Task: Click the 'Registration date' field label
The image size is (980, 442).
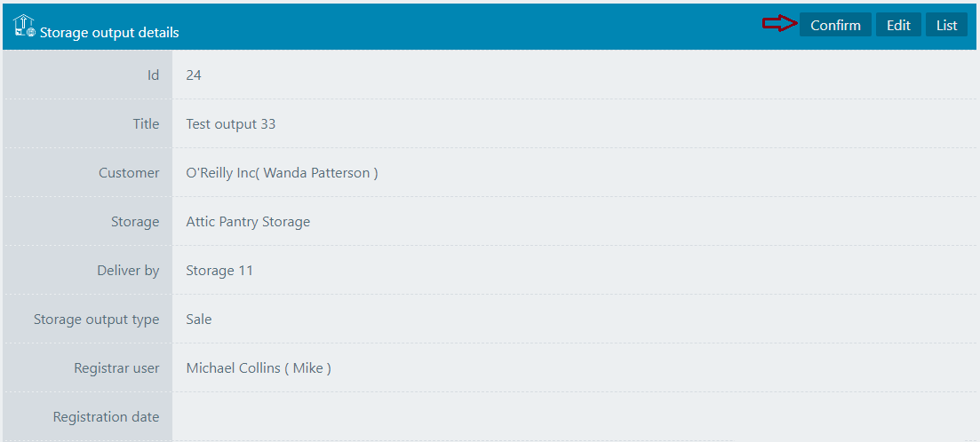Action: 106,417
